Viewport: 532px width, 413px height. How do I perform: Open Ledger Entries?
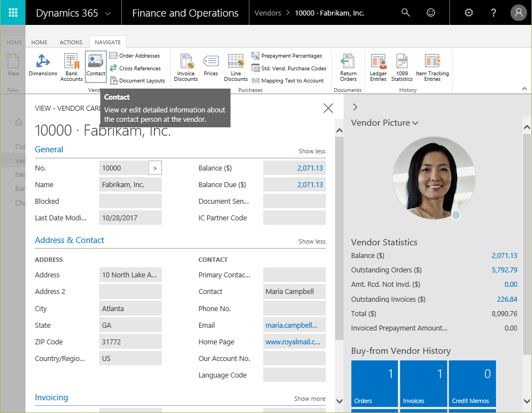[378, 68]
